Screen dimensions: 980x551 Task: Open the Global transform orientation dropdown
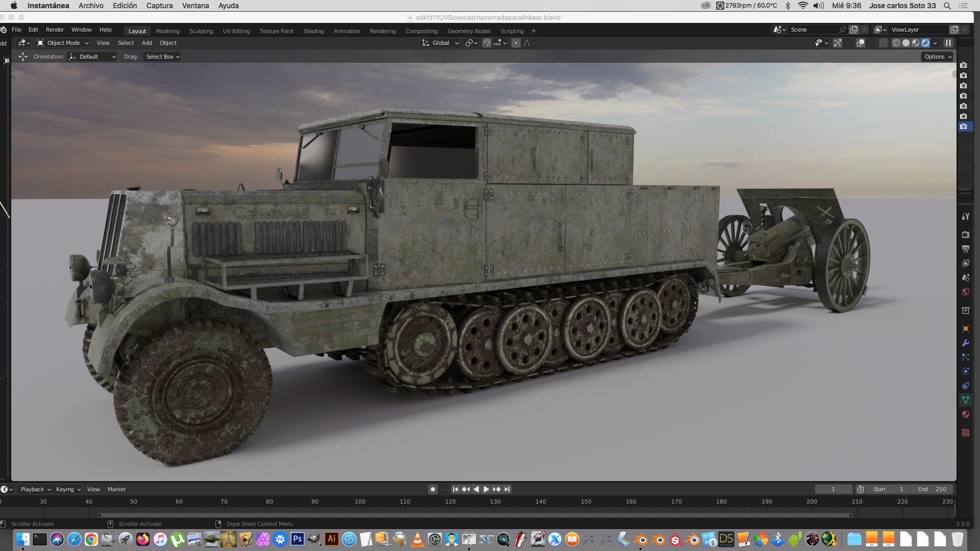pos(440,43)
